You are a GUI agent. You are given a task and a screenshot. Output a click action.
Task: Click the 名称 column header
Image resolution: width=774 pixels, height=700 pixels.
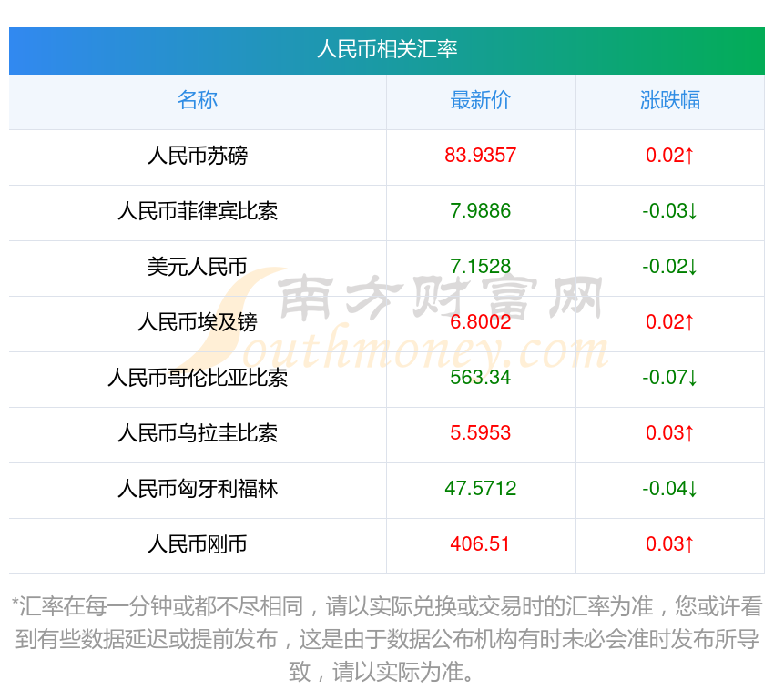[x=198, y=100]
